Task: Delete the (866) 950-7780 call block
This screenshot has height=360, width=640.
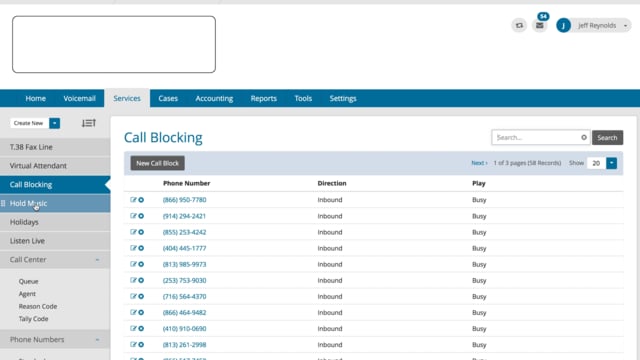Action: pos(141,200)
